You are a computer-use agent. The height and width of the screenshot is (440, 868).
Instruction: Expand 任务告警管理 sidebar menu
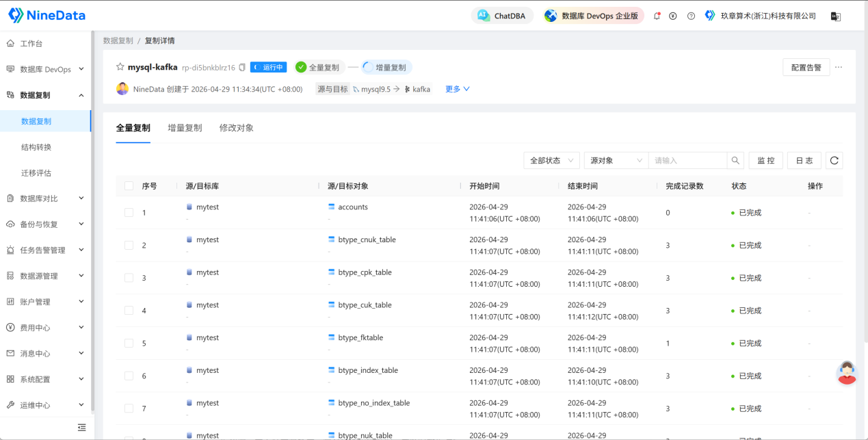[45, 250]
